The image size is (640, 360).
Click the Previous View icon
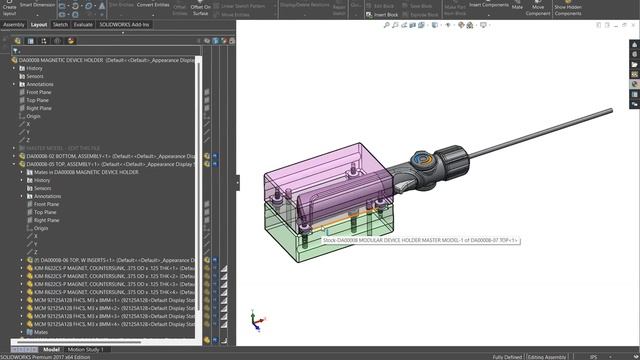point(404,25)
